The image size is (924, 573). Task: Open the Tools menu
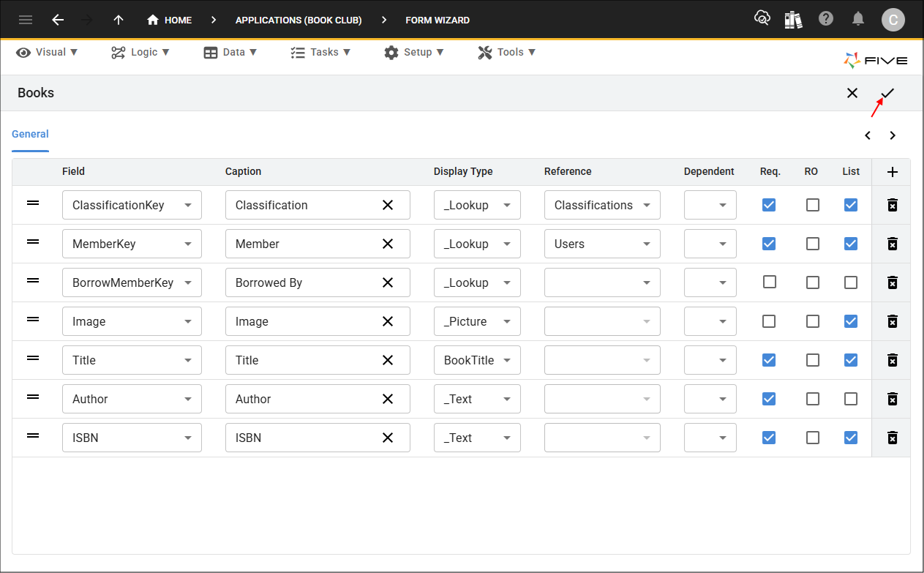pyautogui.click(x=507, y=52)
